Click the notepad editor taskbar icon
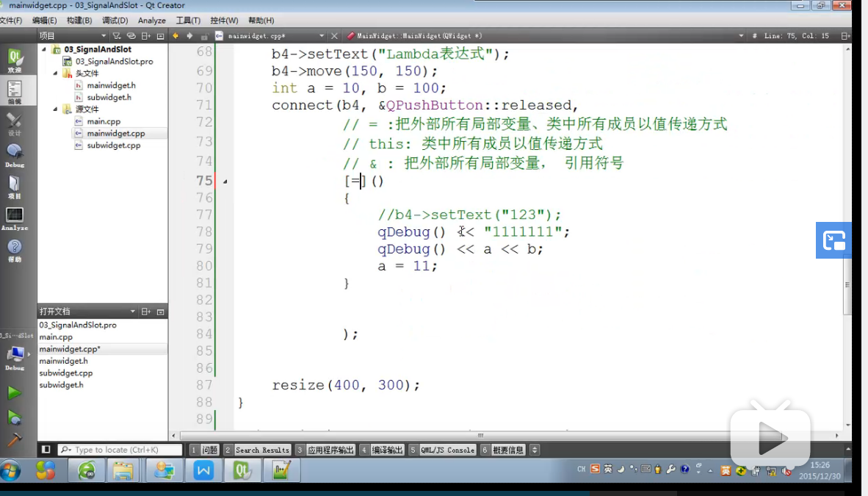The width and height of the screenshot is (868, 496). pyautogui.click(x=281, y=470)
